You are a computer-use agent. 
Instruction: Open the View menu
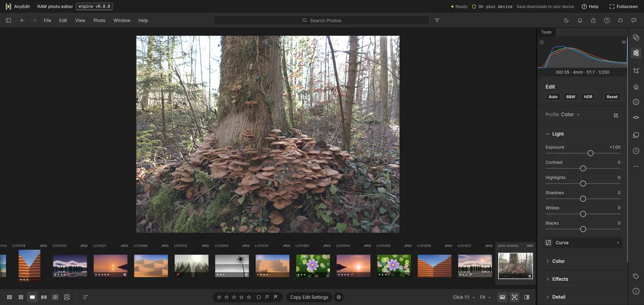pyautogui.click(x=80, y=20)
